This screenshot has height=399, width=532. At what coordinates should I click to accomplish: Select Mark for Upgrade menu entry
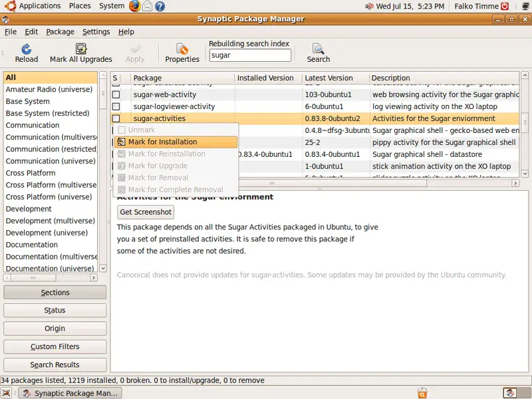[x=176, y=166]
